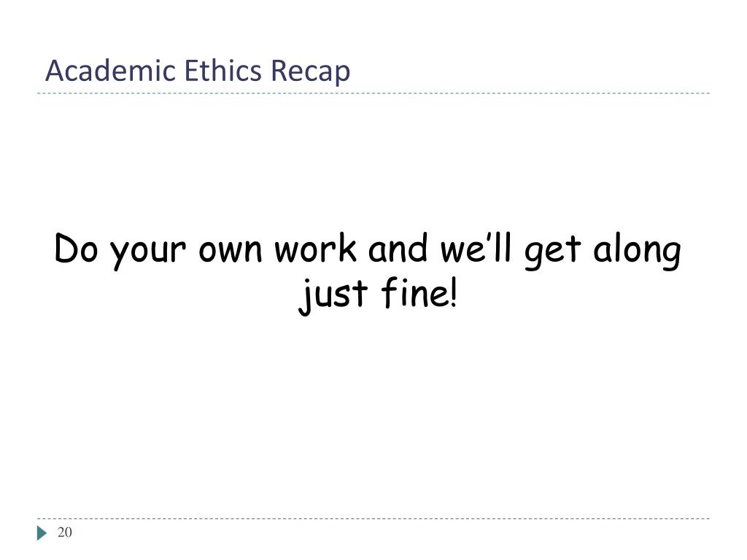Click the word "fine" on second line
Screen dimensions: 747x560
point(415,292)
